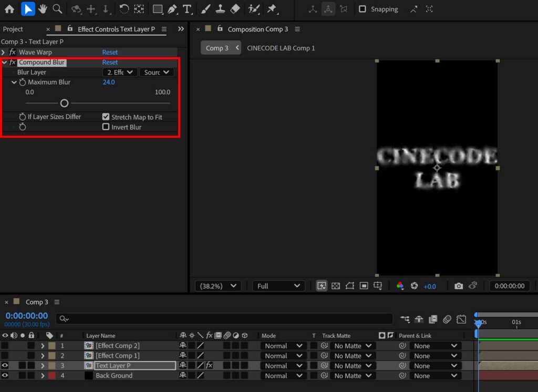Select the Clone Stamp tool
The image size is (538, 392).
(220, 9)
